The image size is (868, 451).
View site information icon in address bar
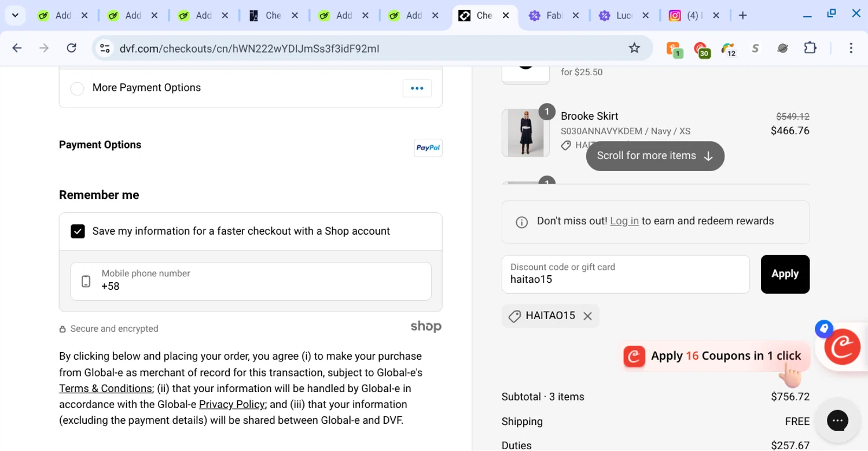105,49
